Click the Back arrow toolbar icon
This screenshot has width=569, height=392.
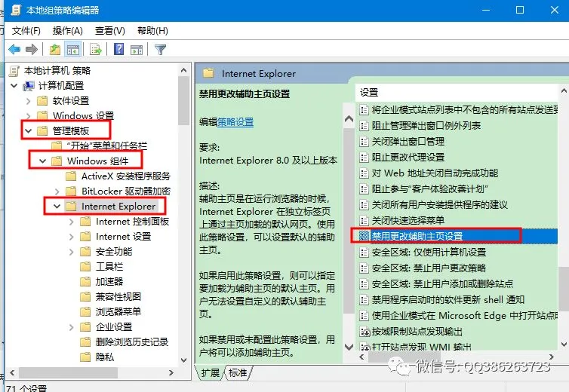tap(14, 49)
